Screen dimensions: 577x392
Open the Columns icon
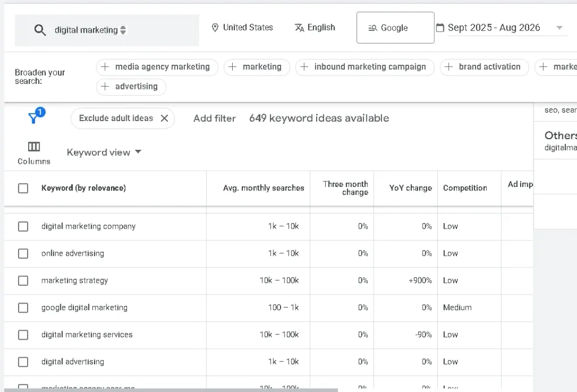(x=34, y=147)
